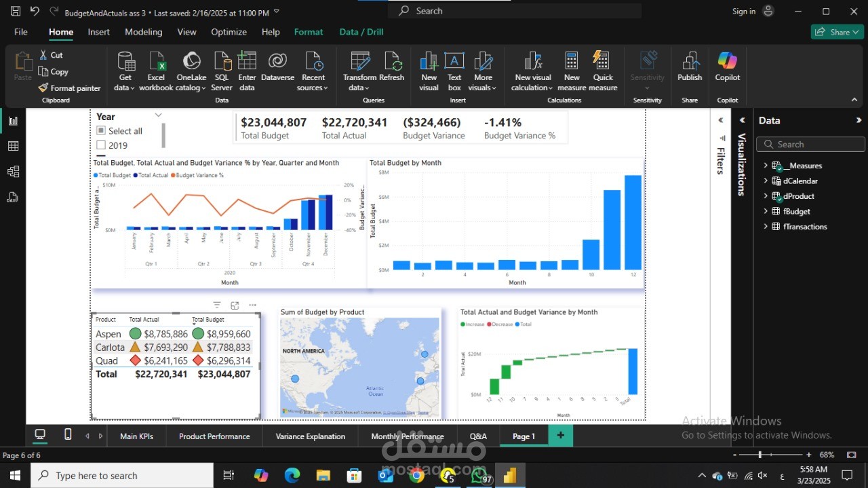Screen dimensions: 868x488
Task: Switch to the Format ribbon tab
Action: click(x=309, y=32)
